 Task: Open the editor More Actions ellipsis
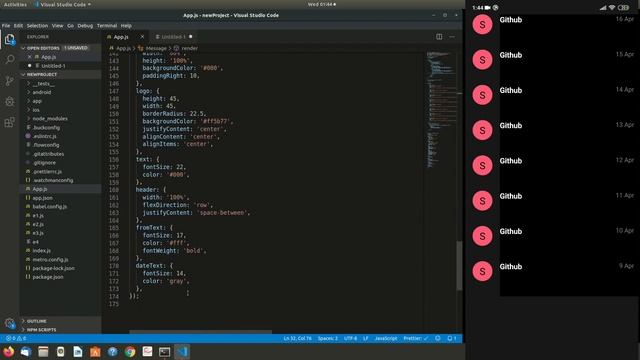click(452, 37)
